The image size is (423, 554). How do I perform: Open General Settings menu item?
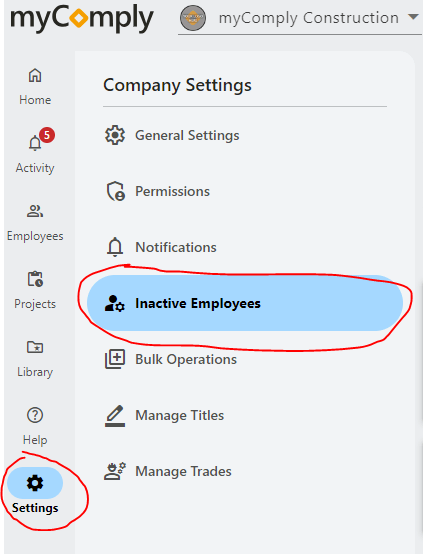(245, 135)
